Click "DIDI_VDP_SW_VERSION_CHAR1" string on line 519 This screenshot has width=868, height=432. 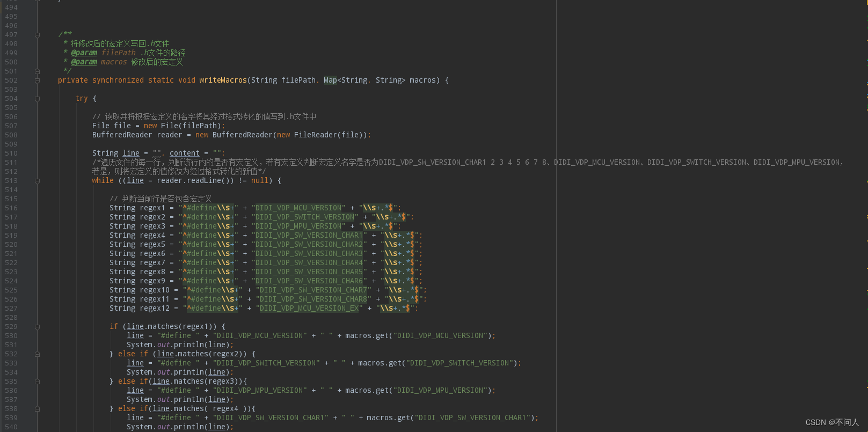pyautogui.click(x=309, y=235)
